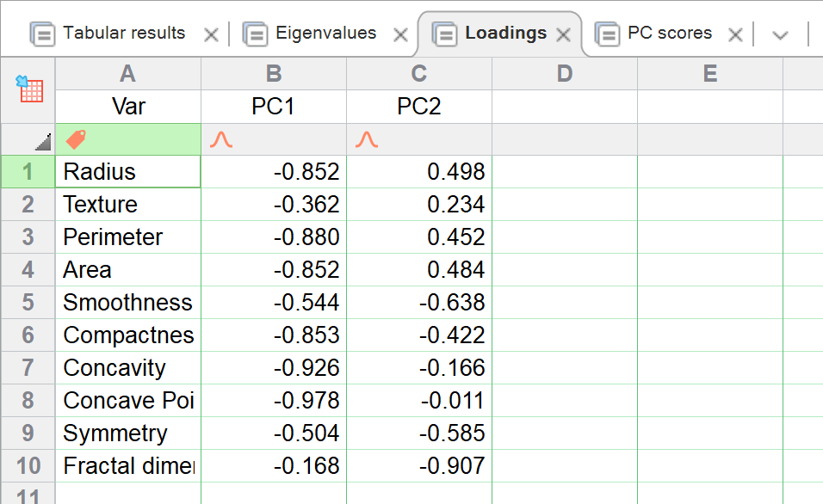Click the distribution curve icon under PC2
This screenshot has height=504, width=823.
click(368, 139)
